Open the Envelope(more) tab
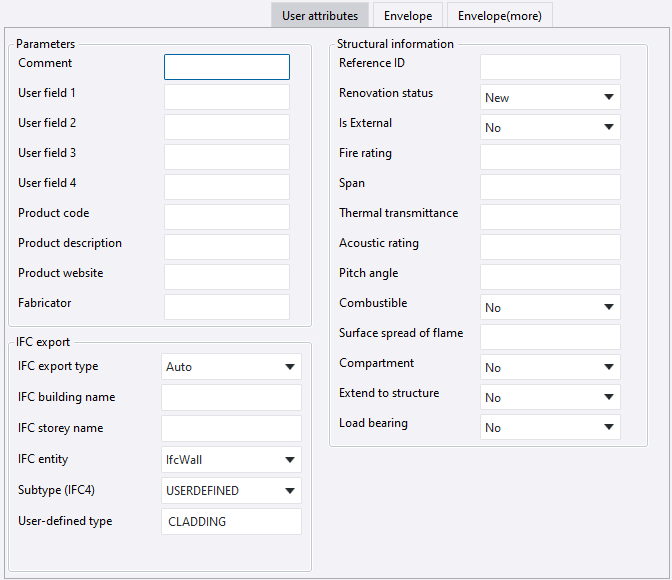This screenshot has height=580, width=672. [x=499, y=16]
